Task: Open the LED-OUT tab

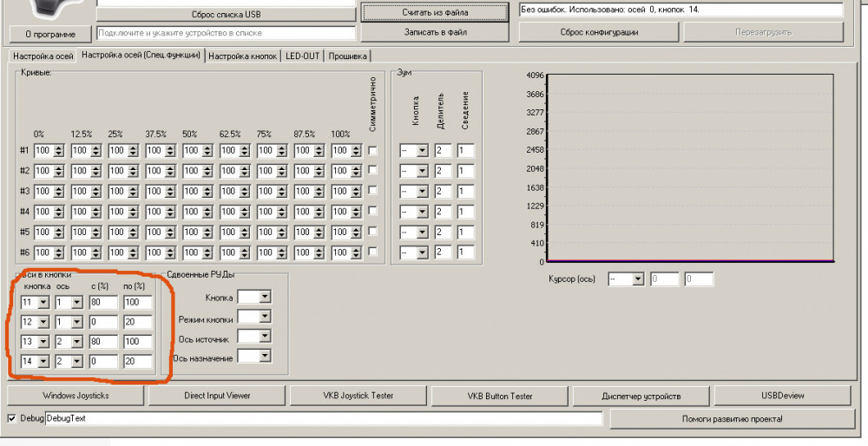Action: tap(303, 56)
